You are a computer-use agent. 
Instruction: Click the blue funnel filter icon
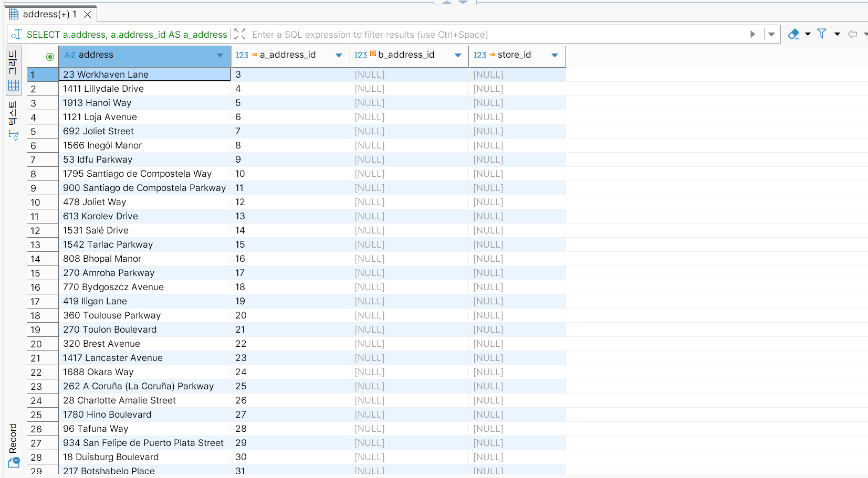point(822,34)
